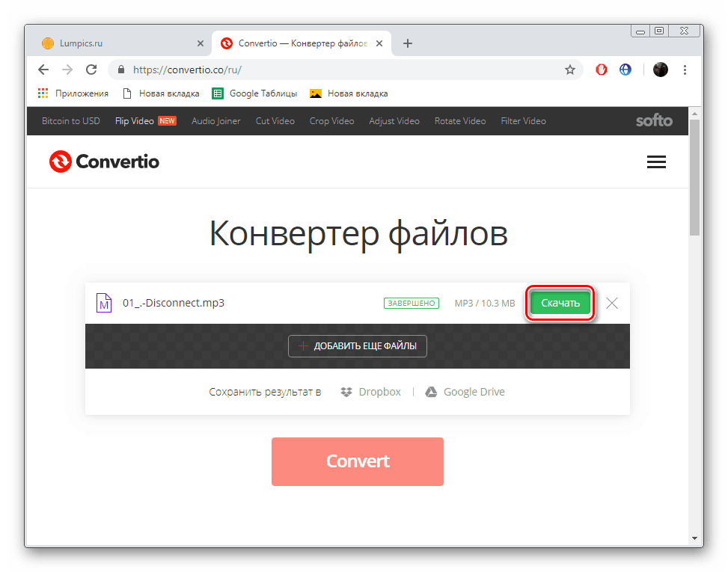
Task: Click ДОБАВИТЬ ЕЩЕ ФАЙЛЫ button
Action: click(x=358, y=346)
